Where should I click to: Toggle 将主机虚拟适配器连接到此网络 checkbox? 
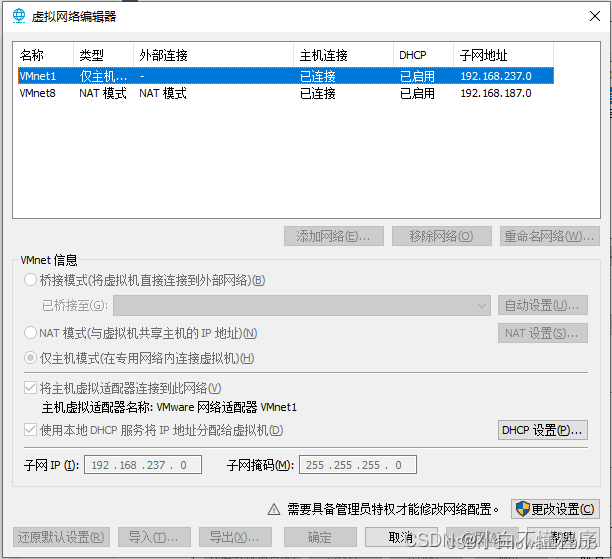pos(30,388)
